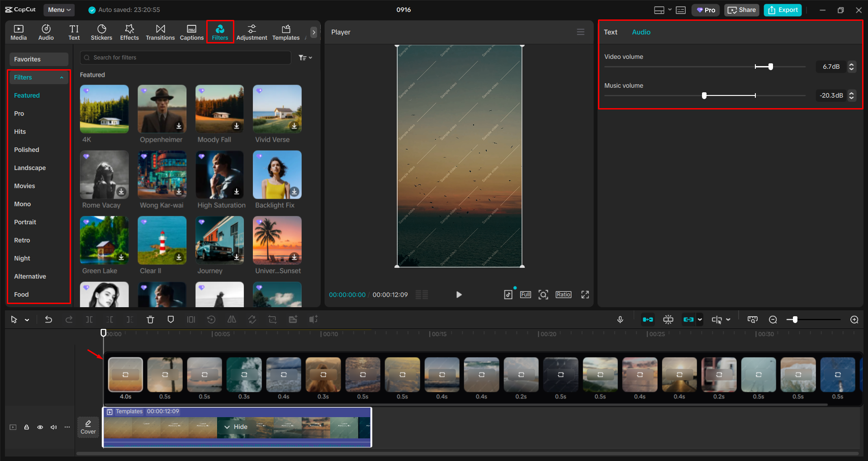
Task: Click the undo arrow icon
Action: click(x=48, y=320)
